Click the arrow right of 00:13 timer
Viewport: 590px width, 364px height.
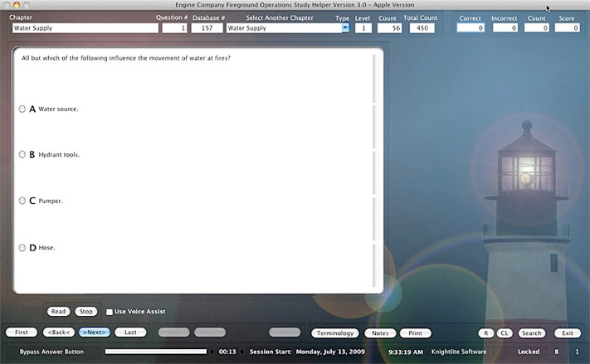(241, 352)
